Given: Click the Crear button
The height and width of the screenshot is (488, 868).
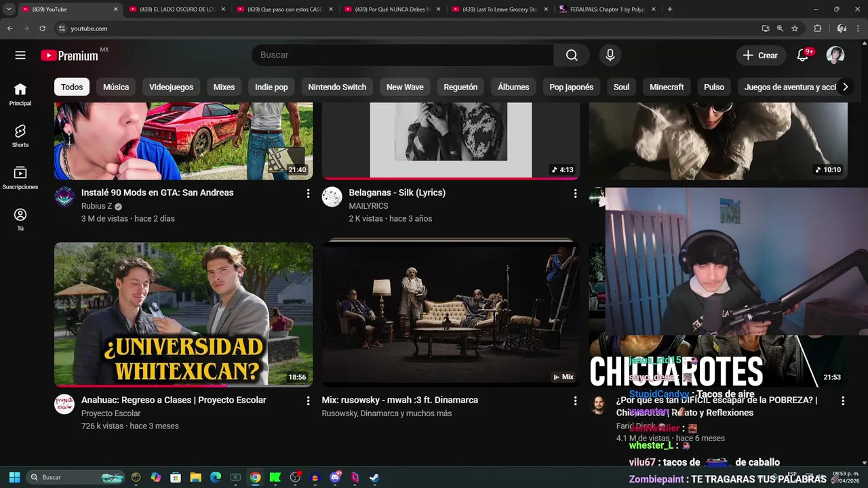Looking at the screenshot, I should tap(761, 56).
